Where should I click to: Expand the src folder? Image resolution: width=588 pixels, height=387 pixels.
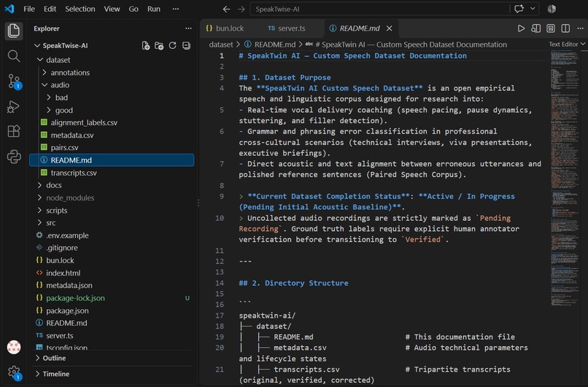39,223
